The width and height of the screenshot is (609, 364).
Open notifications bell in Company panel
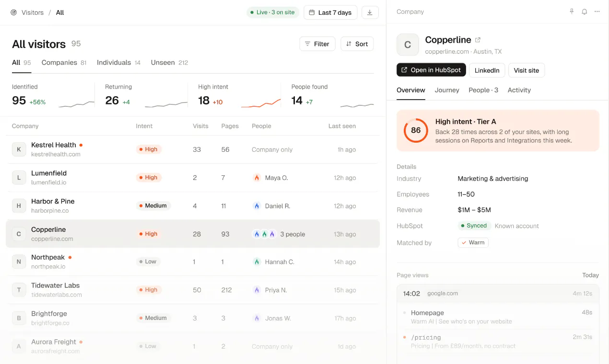click(x=584, y=11)
